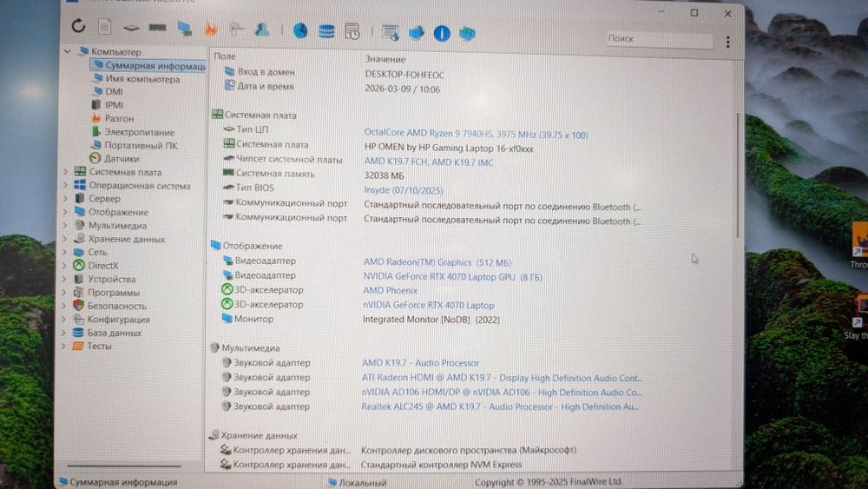
Task: Open nVIDIA GeForce RTX 4070 Laptop accelerator link
Action: point(429,305)
